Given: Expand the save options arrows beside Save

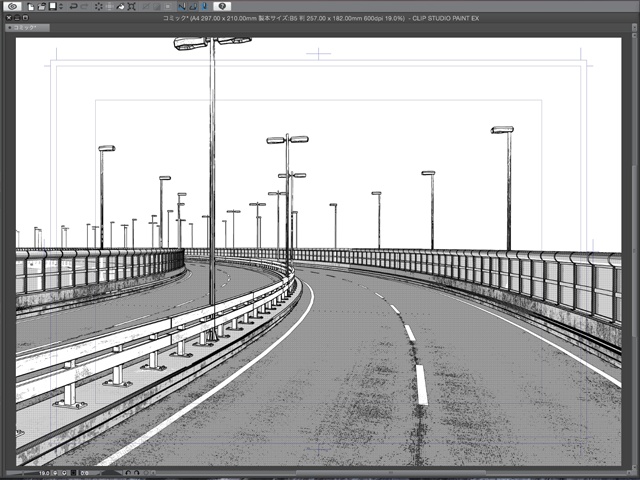Looking at the screenshot, I should [61, 7].
